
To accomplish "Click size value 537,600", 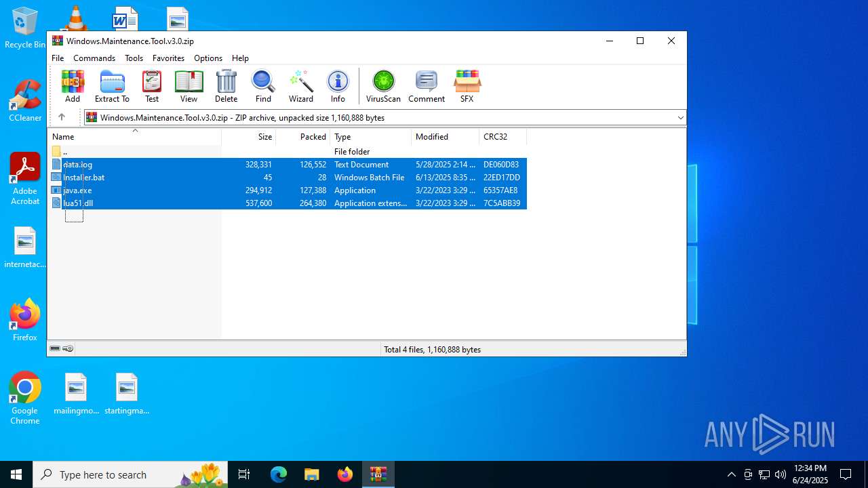I will (258, 203).
